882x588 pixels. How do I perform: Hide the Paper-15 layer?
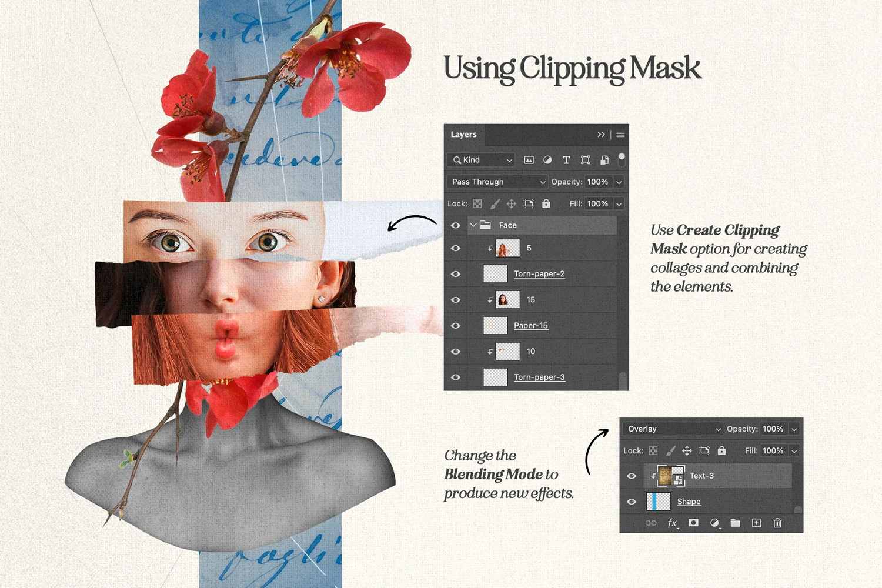[456, 326]
